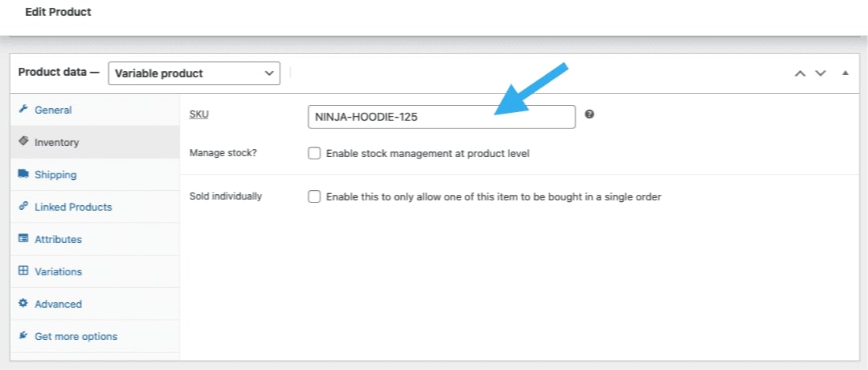Viewport: 868px width, 370px height.
Task: Enable stock management at product level checkbox
Action: pyautogui.click(x=314, y=153)
